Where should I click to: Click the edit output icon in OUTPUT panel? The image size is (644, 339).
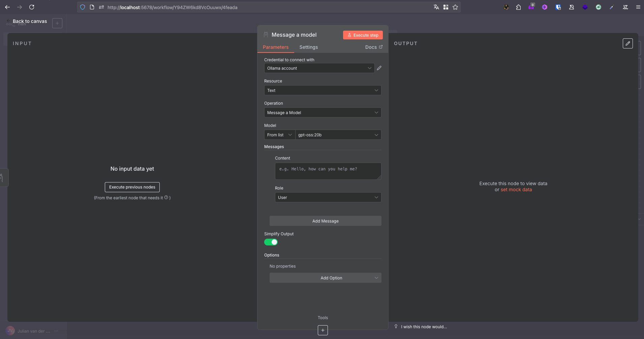click(627, 43)
